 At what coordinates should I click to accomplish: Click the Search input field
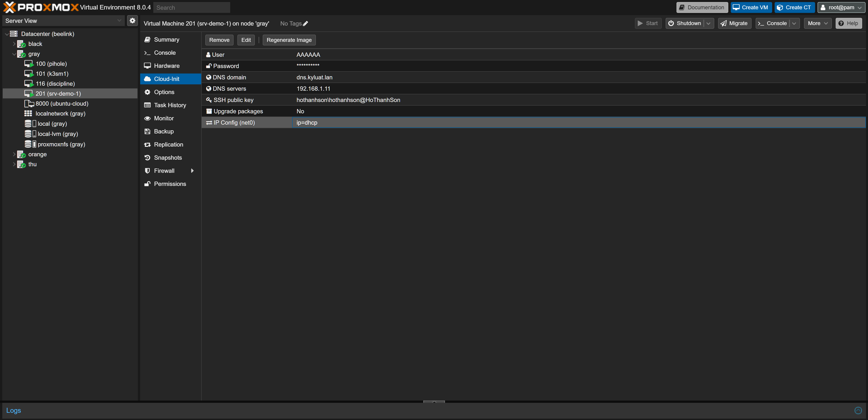point(192,7)
